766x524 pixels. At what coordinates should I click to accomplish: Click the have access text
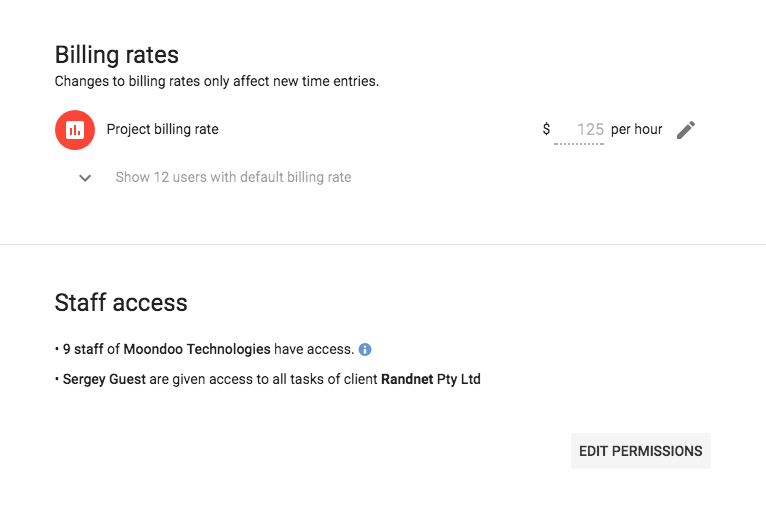[314, 349]
